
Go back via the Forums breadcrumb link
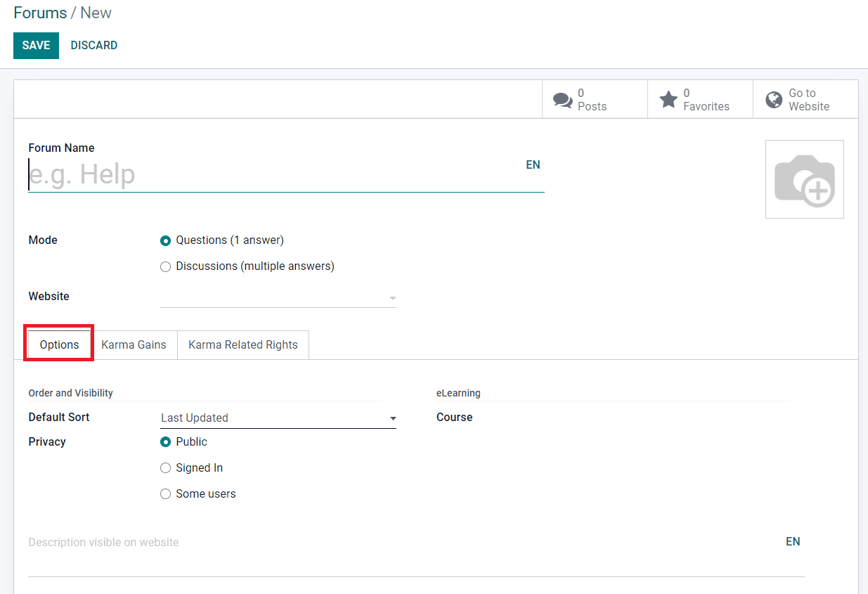point(40,13)
